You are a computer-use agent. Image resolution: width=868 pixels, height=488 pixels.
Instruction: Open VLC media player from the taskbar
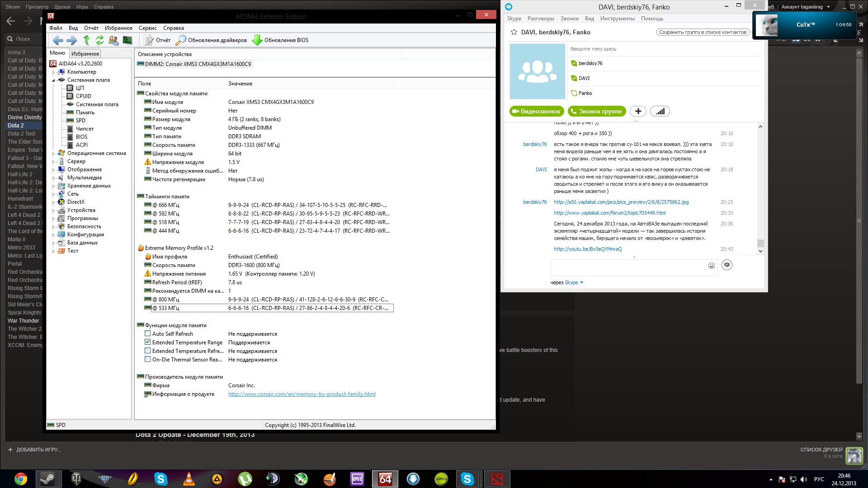point(189,479)
